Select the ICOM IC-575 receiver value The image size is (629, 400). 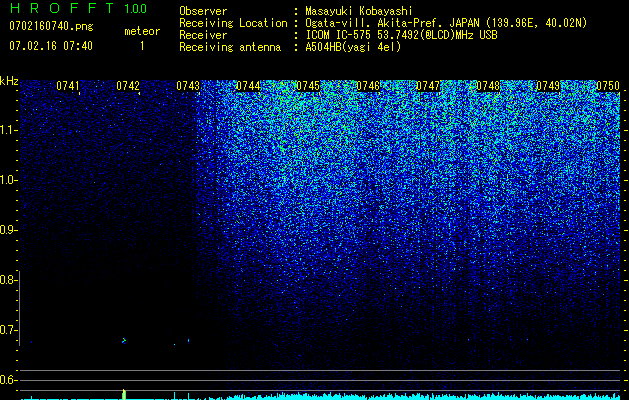point(401,35)
